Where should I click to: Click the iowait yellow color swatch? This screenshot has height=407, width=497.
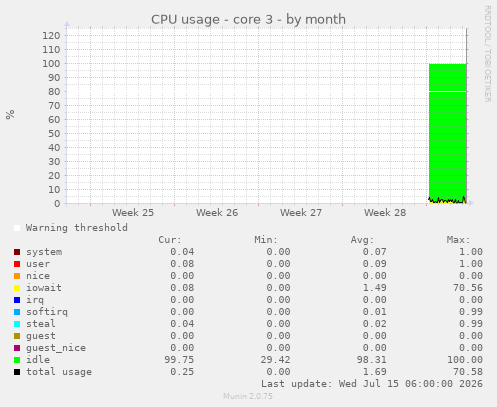tap(17, 288)
